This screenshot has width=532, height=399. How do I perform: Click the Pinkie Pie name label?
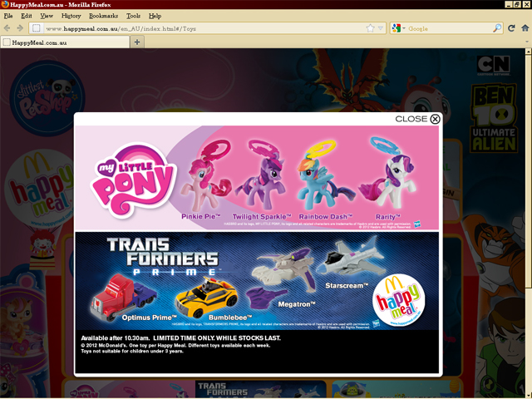point(201,216)
